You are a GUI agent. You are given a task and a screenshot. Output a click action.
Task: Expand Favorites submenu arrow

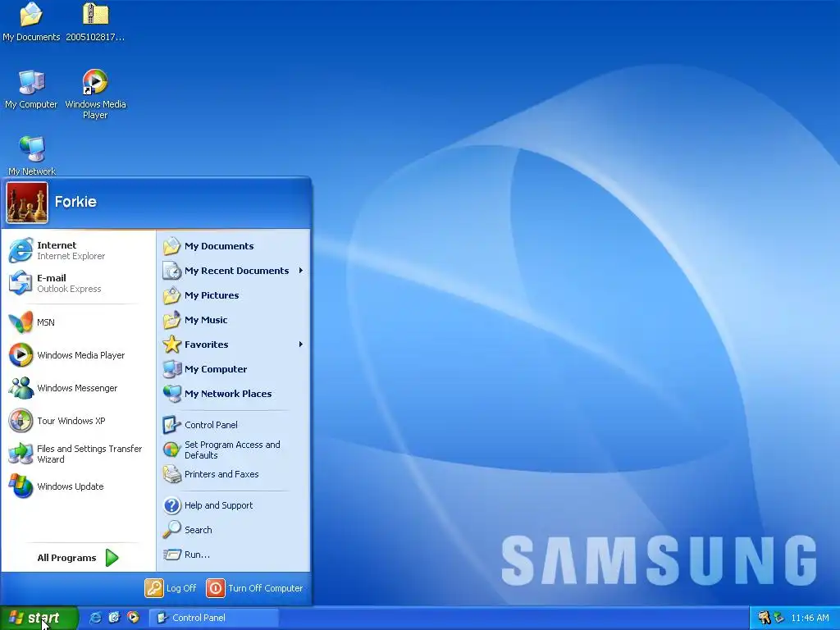pyautogui.click(x=301, y=345)
